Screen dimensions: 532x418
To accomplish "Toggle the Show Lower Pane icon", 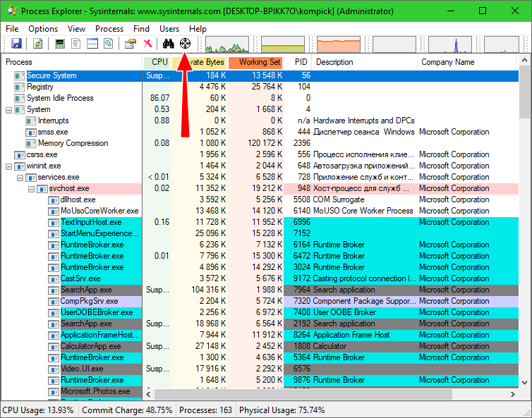I will click(92, 44).
